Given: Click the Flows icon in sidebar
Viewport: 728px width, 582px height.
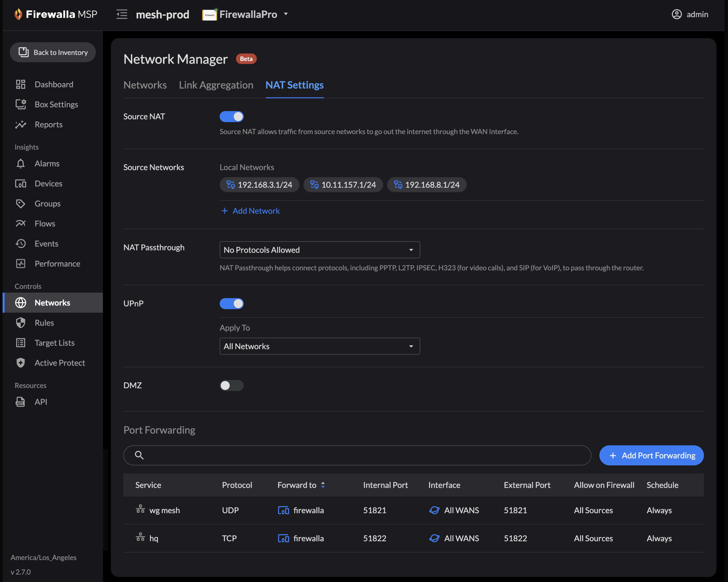Looking at the screenshot, I should [21, 223].
